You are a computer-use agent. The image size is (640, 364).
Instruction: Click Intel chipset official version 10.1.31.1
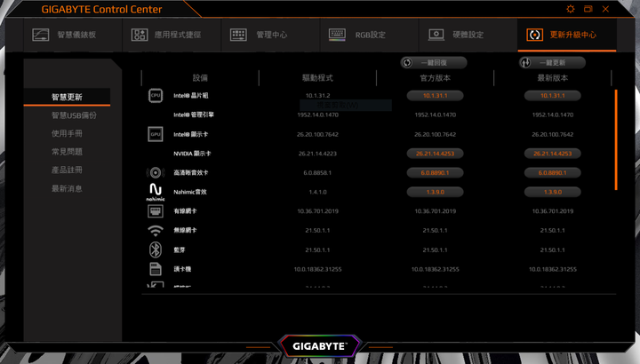coord(435,96)
